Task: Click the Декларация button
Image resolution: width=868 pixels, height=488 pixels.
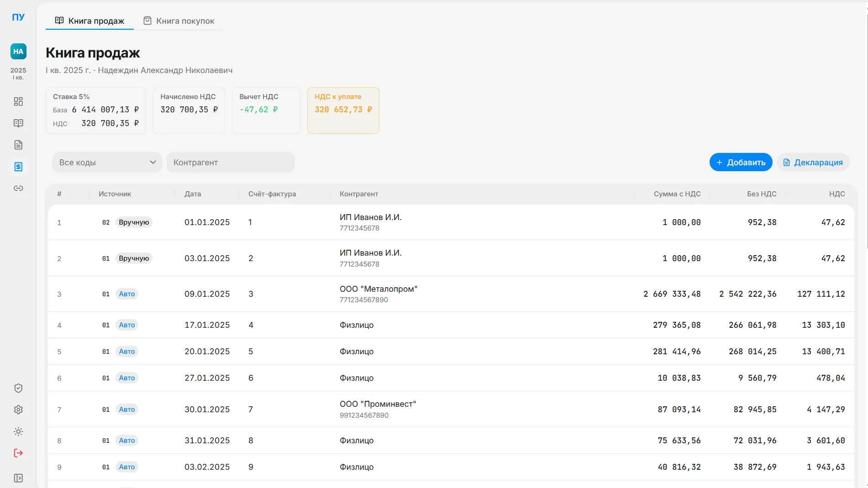Action: tap(813, 163)
